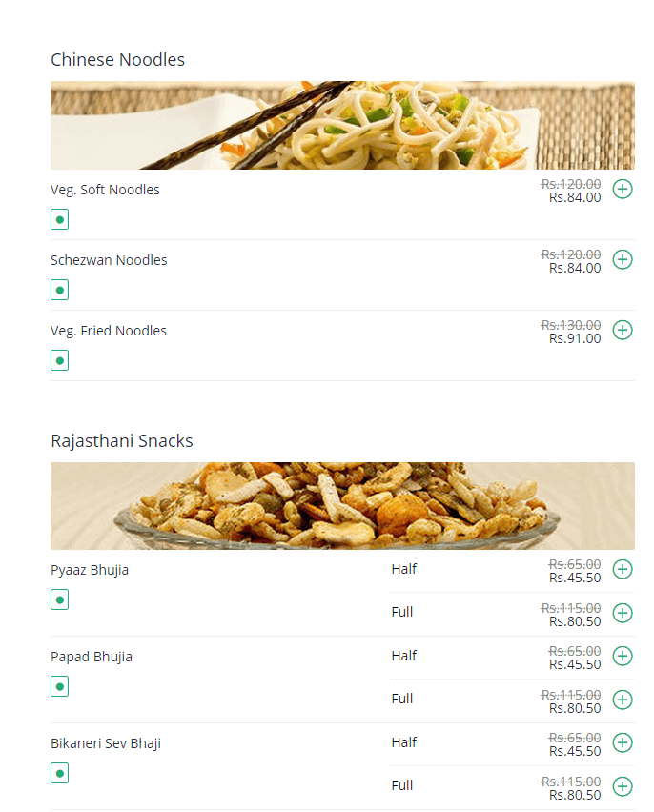Open Papad Bhujia item name

click(x=92, y=657)
